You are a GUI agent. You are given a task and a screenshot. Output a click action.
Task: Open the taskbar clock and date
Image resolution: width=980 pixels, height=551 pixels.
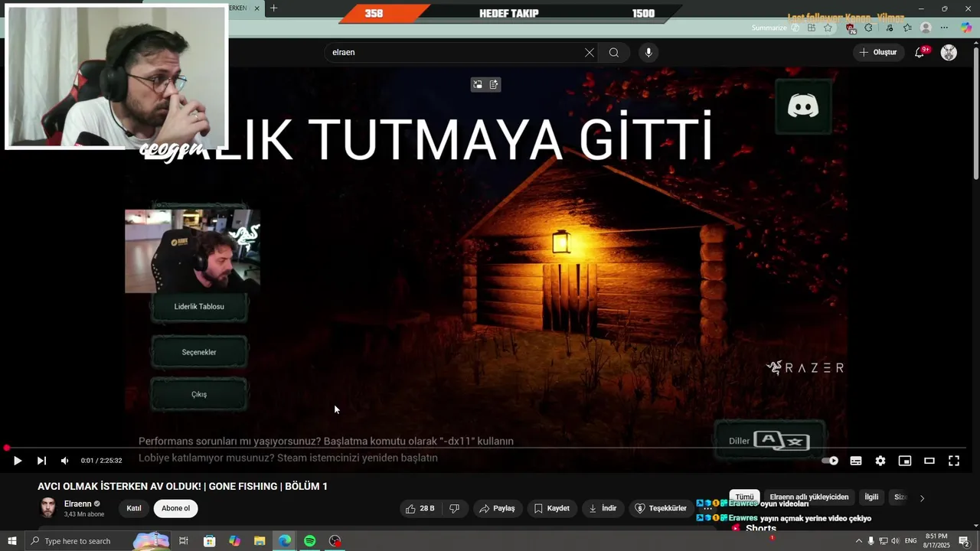pyautogui.click(x=936, y=541)
